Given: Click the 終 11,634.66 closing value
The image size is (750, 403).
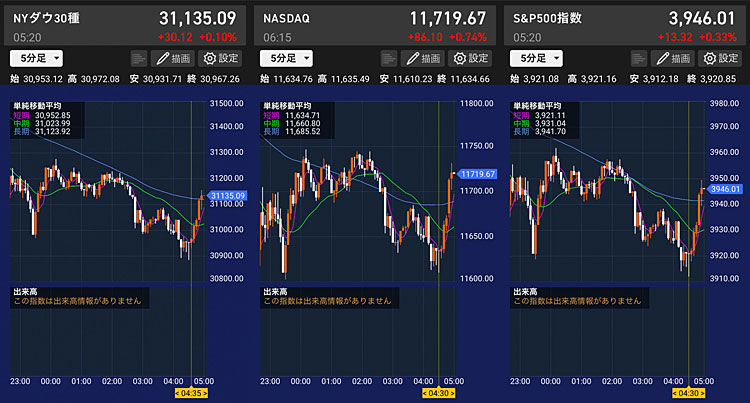Looking at the screenshot, I should pos(463,79).
